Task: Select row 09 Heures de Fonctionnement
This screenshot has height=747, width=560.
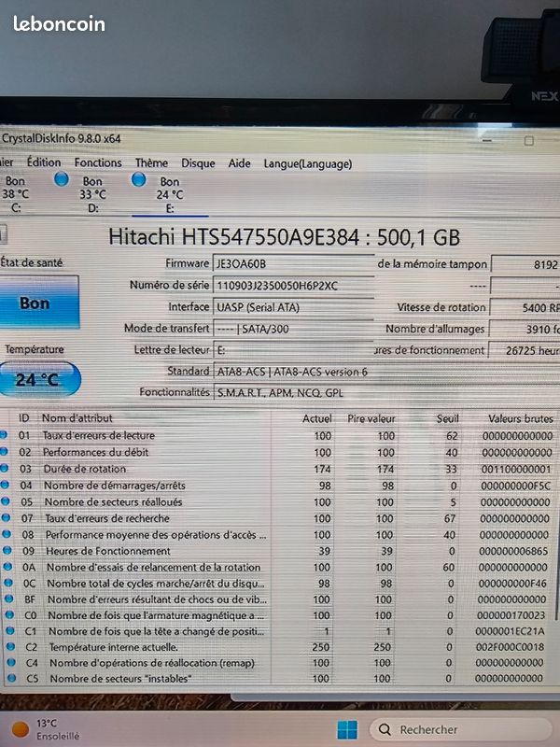Action: tap(277, 551)
